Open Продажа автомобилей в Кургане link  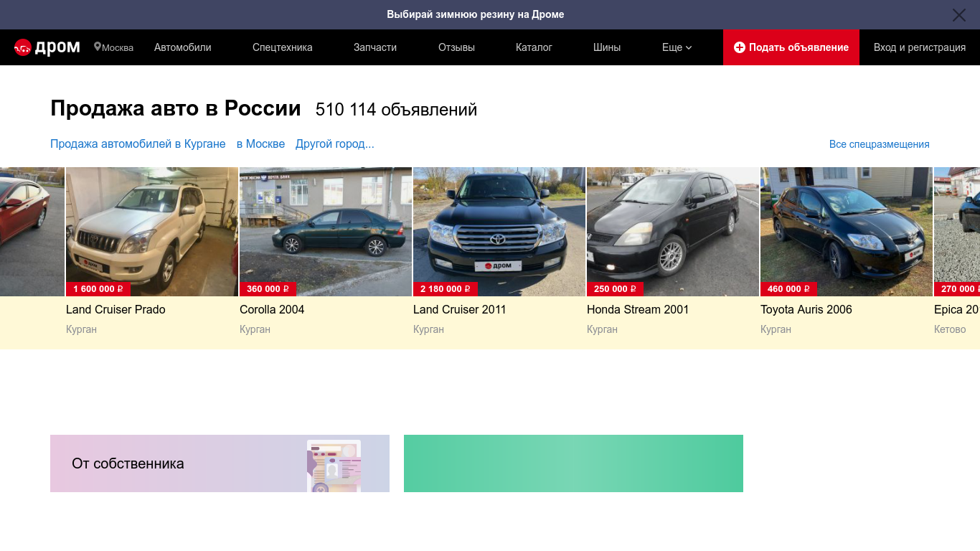tap(138, 143)
